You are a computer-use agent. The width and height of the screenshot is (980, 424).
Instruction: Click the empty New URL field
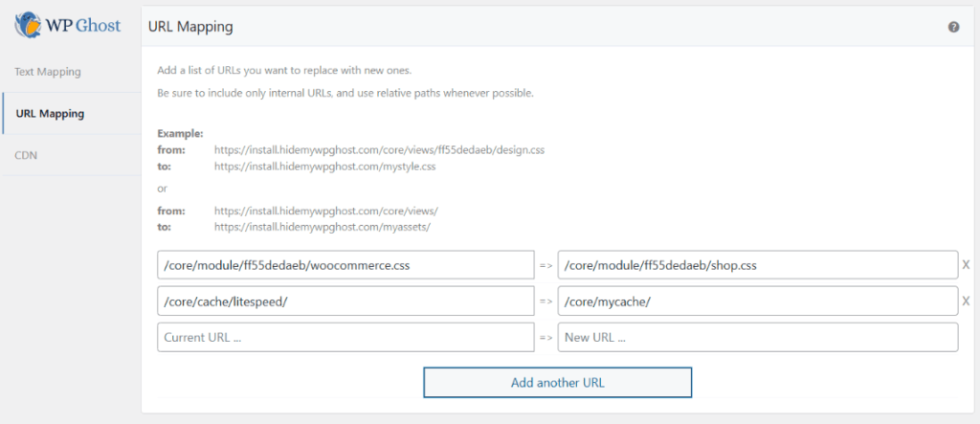758,337
